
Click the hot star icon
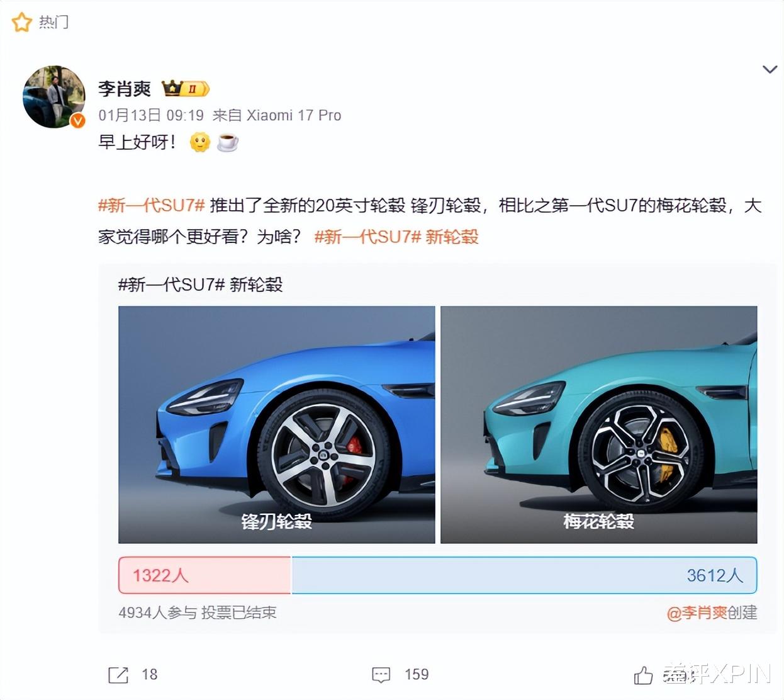tap(21, 23)
